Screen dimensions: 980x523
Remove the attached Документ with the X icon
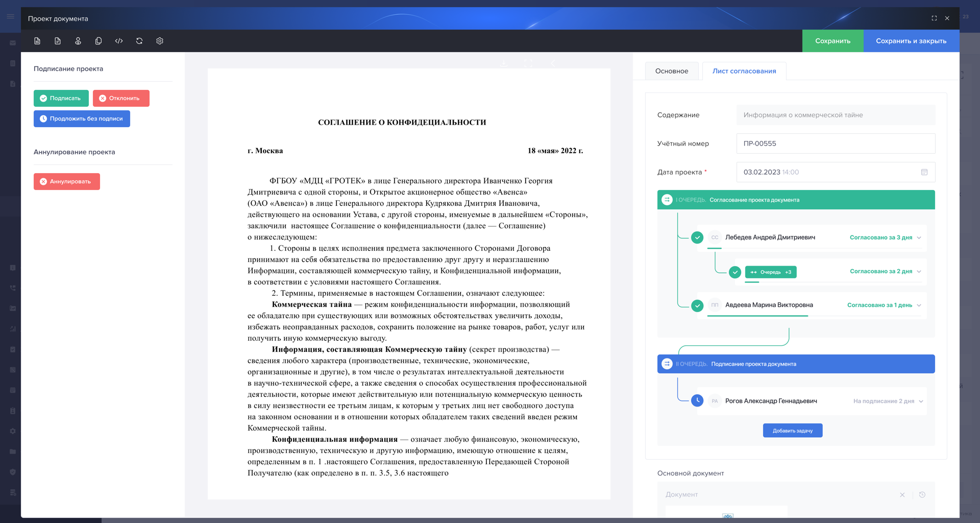(x=902, y=494)
